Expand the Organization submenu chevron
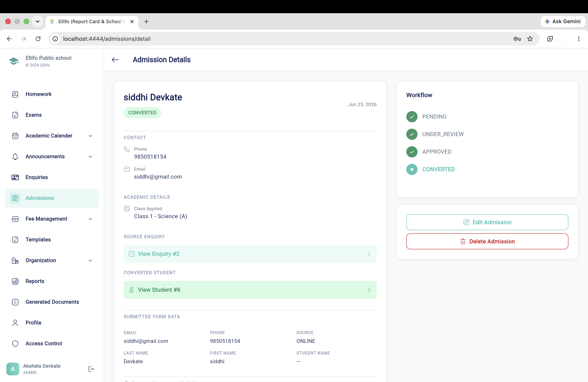Viewport: 588px width, 382px height. (x=90, y=261)
